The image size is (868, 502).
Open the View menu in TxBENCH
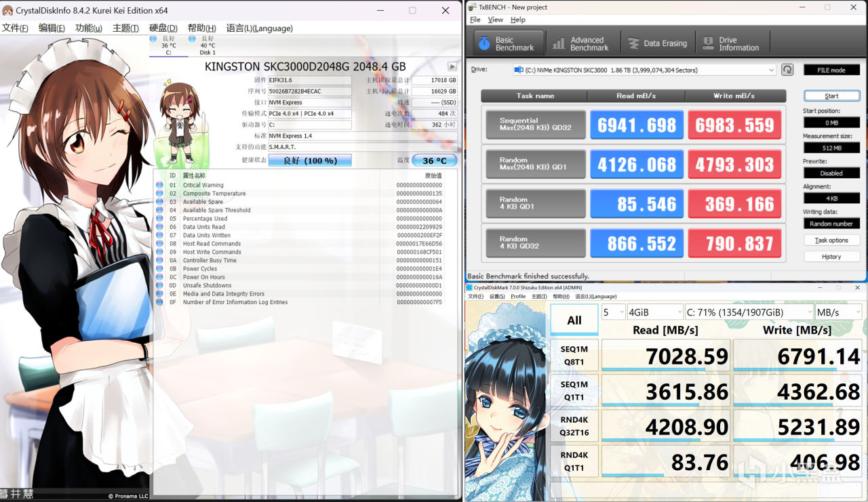(x=496, y=20)
